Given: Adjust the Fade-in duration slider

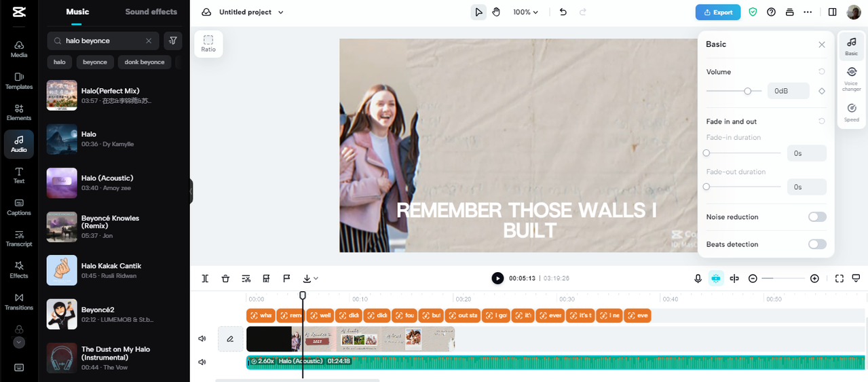Looking at the screenshot, I should (706, 153).
